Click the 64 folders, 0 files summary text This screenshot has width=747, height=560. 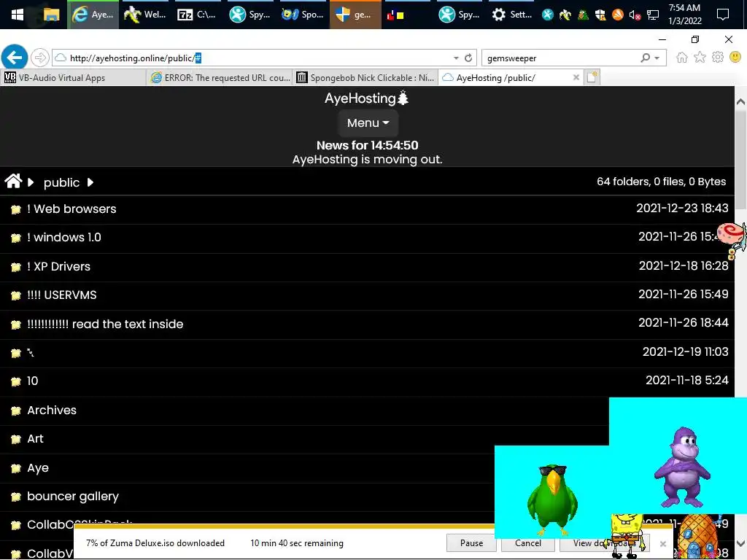661,182
